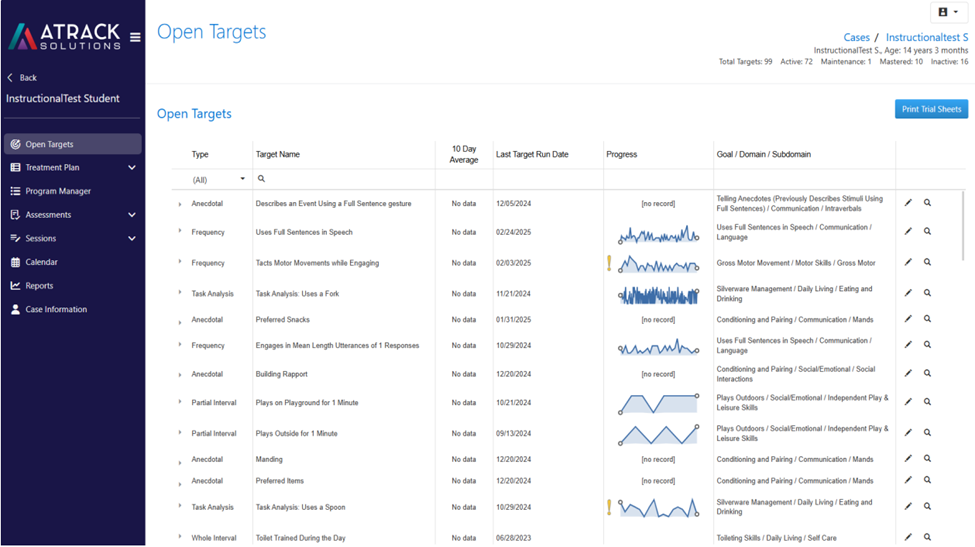Click the warning icon on Tacts Motor Movements row
The image size is (975, 547).
click(x=609, y=264)
